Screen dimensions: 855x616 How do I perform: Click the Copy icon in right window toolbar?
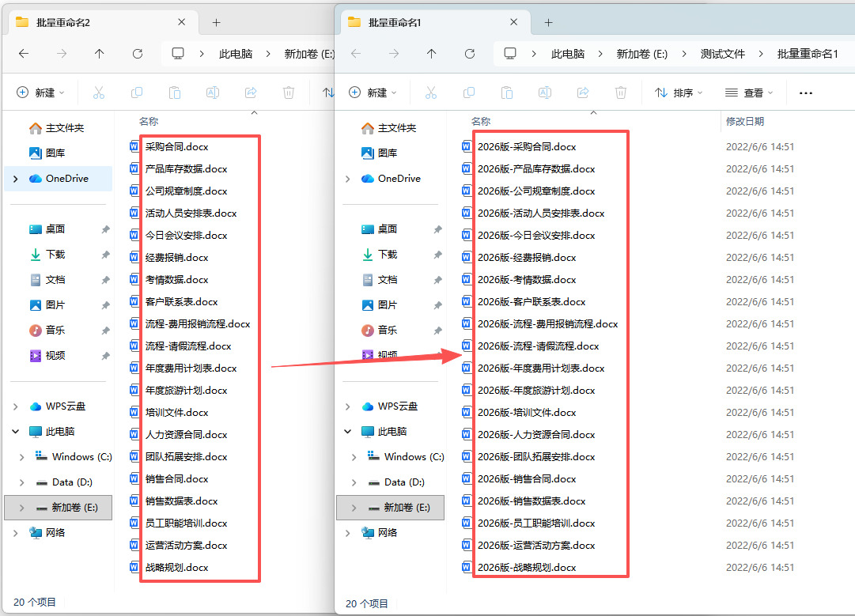(x=469, y=93)
